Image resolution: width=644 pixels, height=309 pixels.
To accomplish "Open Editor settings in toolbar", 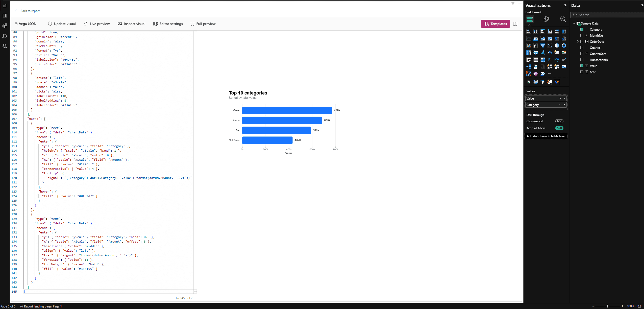I will click(x=168, y=24).
